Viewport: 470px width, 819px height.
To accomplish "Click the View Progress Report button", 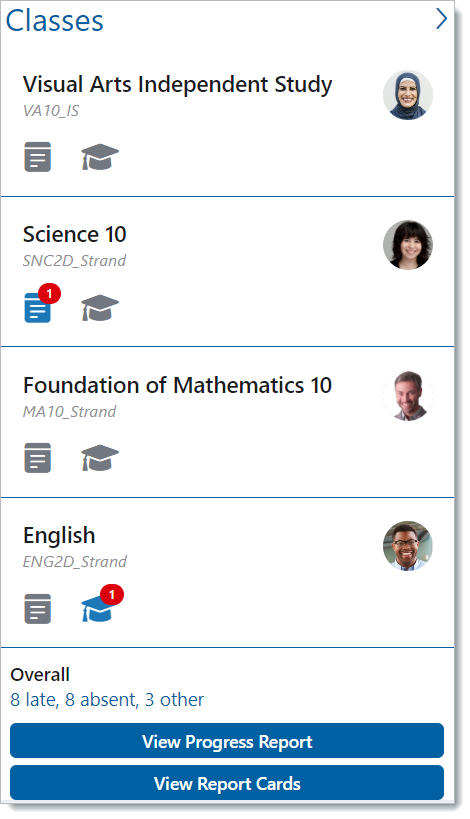I will [x=227, y=741].
